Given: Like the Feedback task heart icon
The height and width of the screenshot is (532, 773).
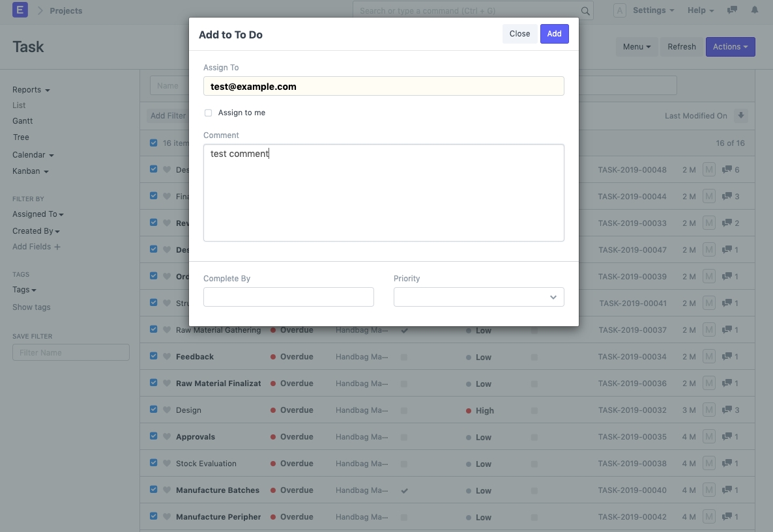Looking at the screenshot, I should [166, 357].
